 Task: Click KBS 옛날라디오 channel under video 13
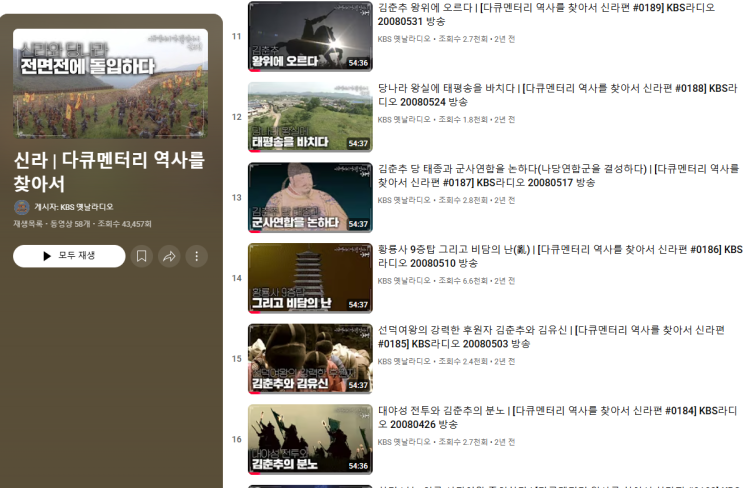404,200
